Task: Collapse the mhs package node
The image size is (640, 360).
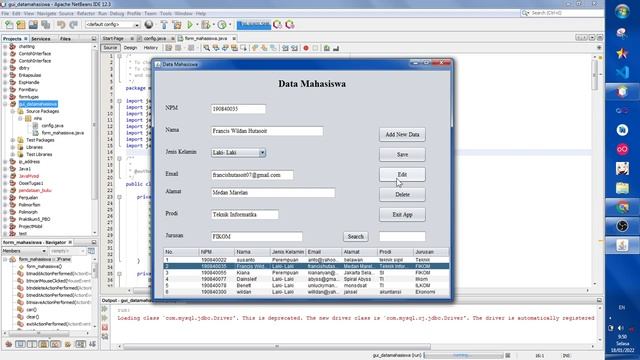Action: click(x=20, y=118)
